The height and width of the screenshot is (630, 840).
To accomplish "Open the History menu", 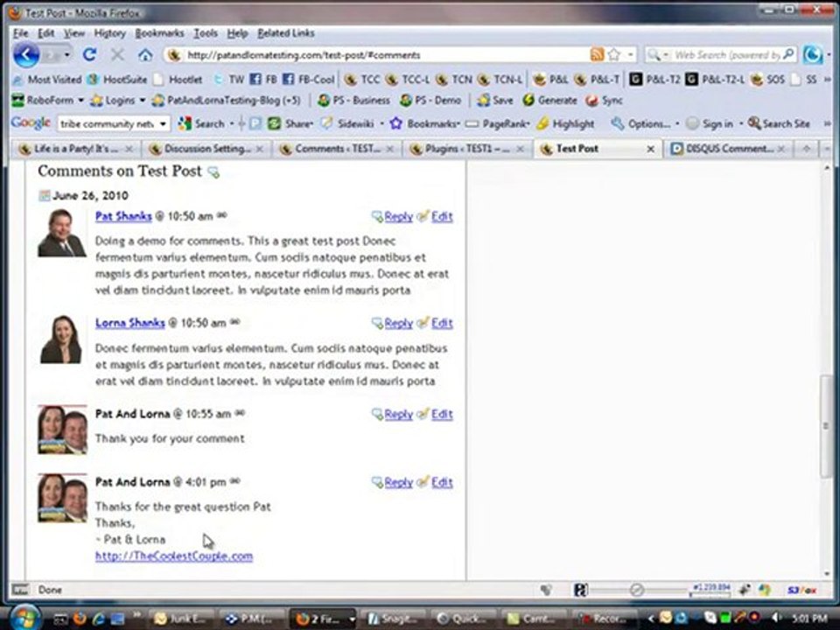I will click(110, 33).
